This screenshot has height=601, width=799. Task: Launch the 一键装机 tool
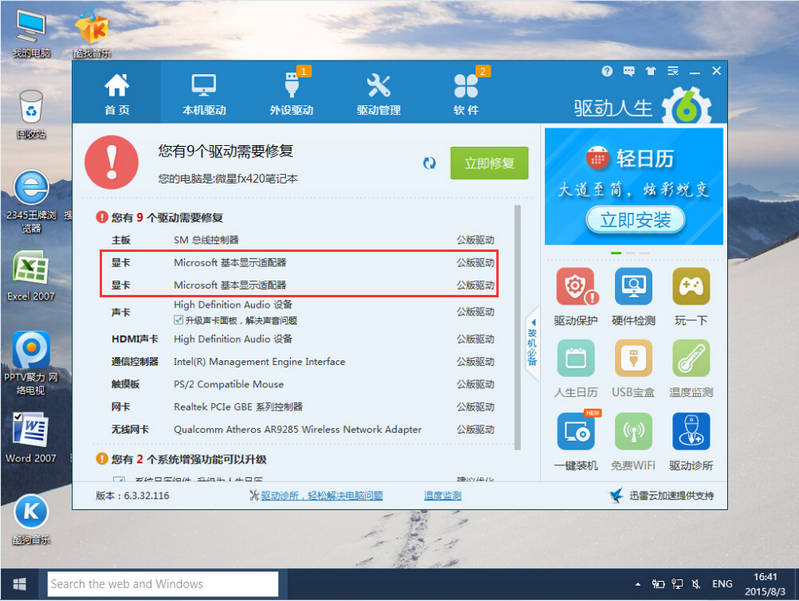tap(576, 441)
